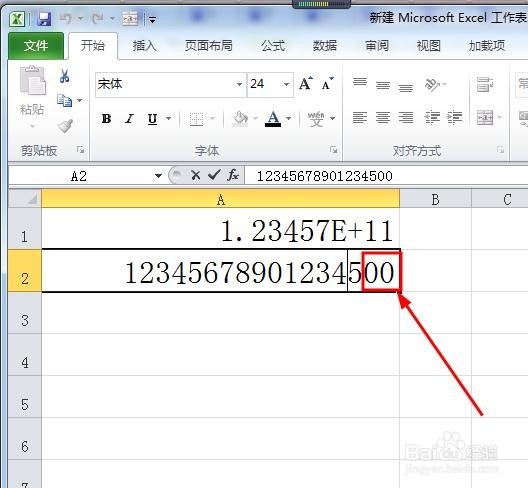
Task: Select column A header
Action: pyautogui.click(x=221, y=199)
